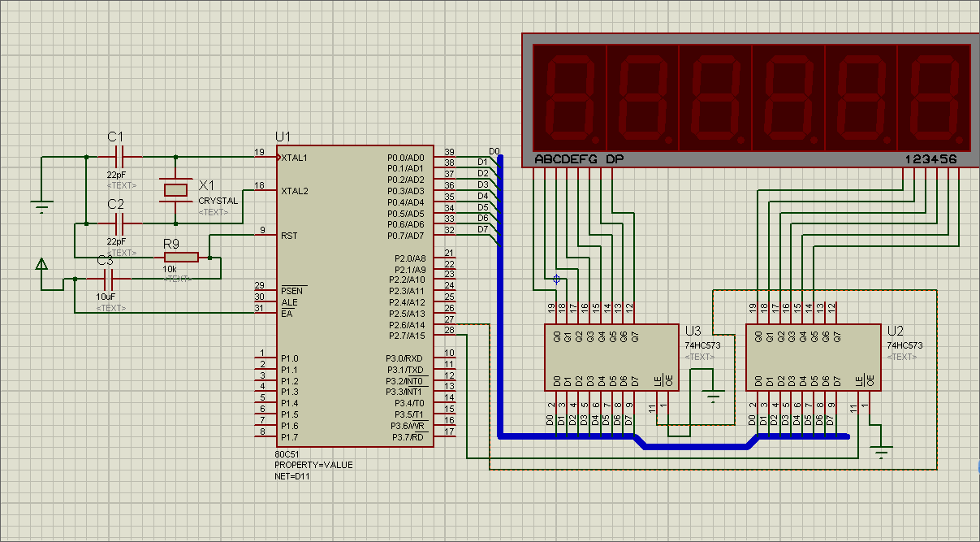Click the 22pF value under C1
The width and height of the screenshot is (980, 542).
(116, 175)
